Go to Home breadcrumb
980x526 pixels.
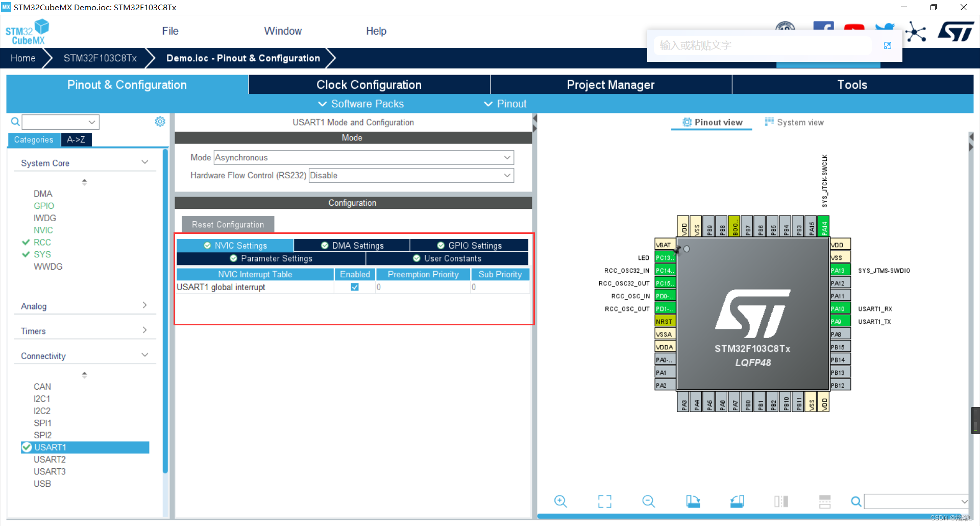[x=23, y=58]
